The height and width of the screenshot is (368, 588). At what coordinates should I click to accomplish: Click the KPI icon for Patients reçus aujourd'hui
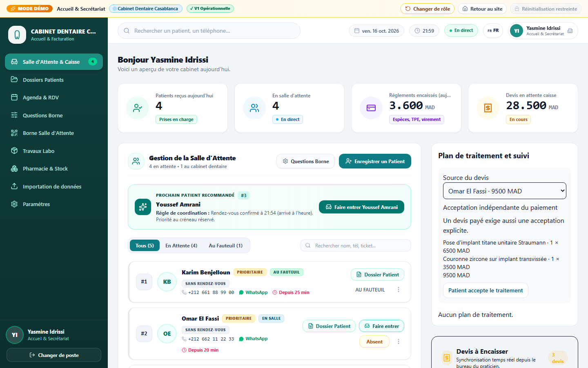138,108
